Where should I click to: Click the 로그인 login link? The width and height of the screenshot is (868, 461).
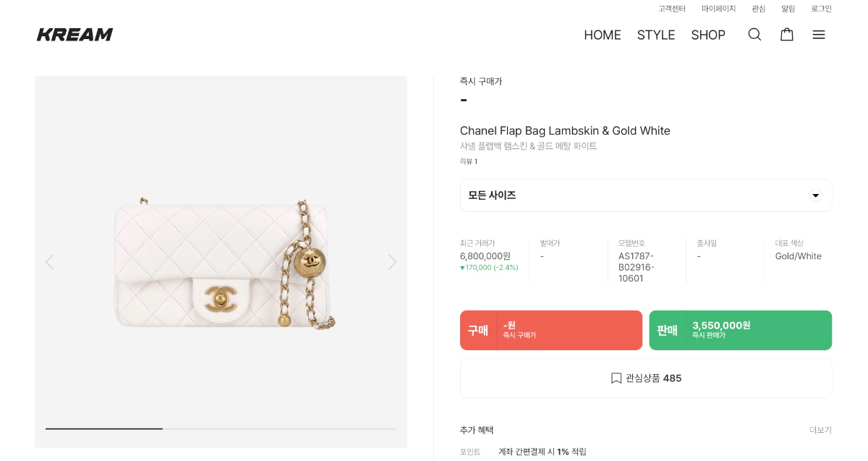[821, 9]
